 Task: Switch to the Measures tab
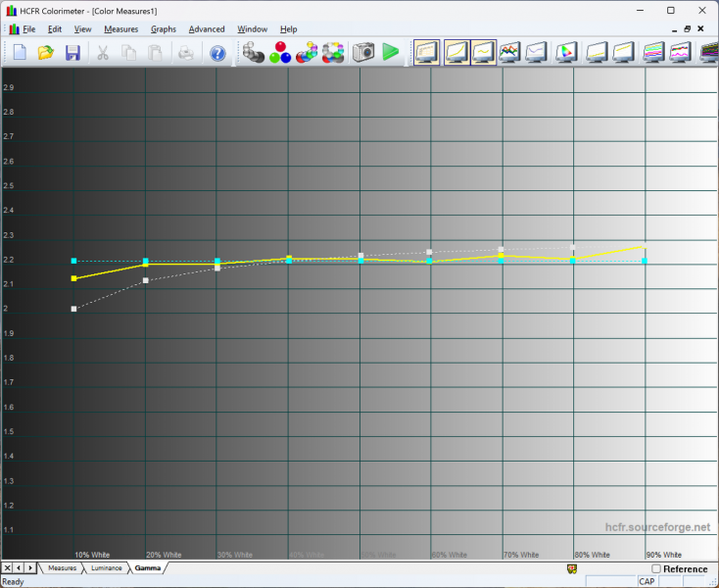click(x=62, y=568)
